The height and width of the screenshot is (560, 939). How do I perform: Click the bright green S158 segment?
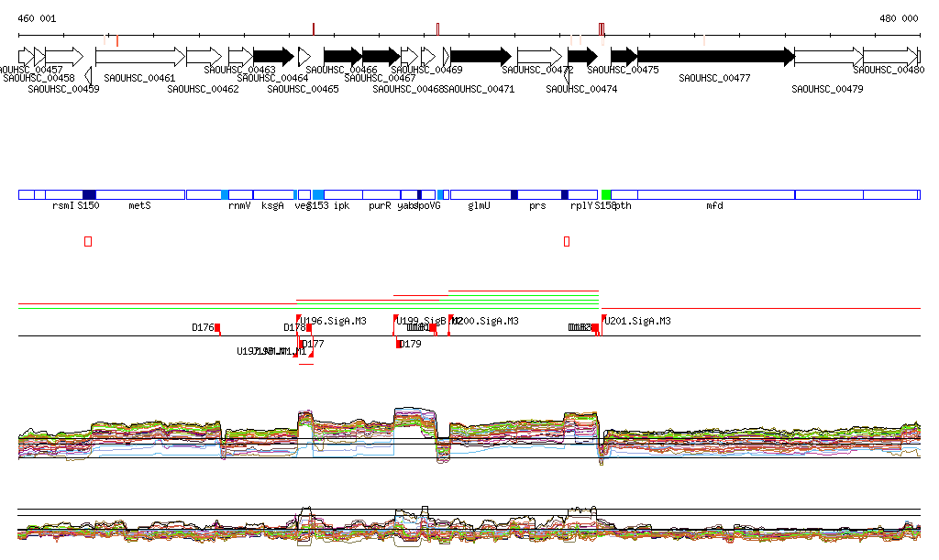click(606, 195)
